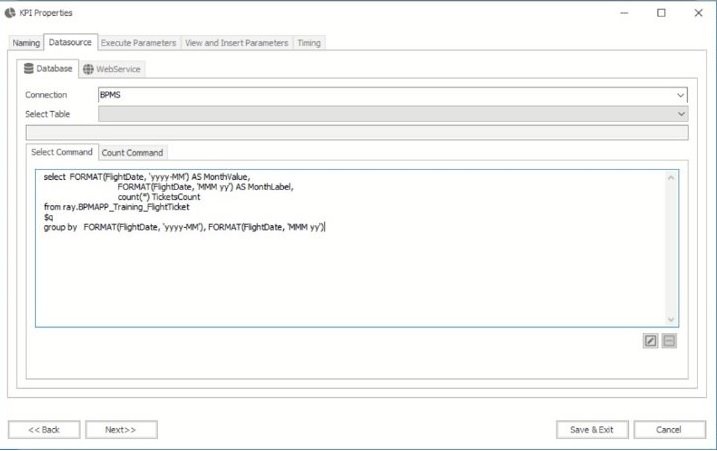
Task: Maximize the KPI Properties window
Action: coord(661,13)
